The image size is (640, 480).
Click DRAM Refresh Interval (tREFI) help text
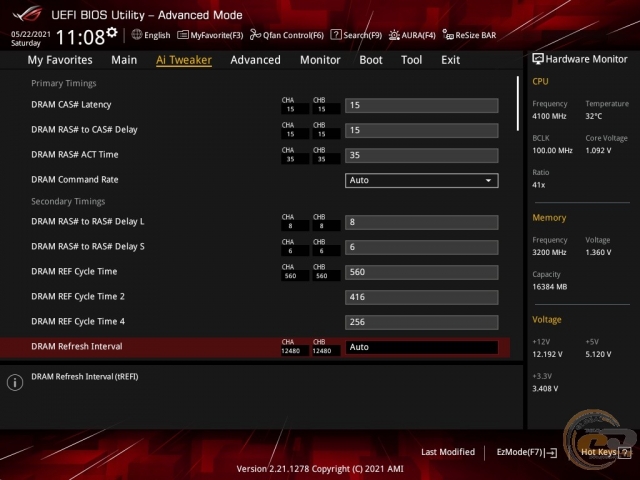tap(84, 377)
